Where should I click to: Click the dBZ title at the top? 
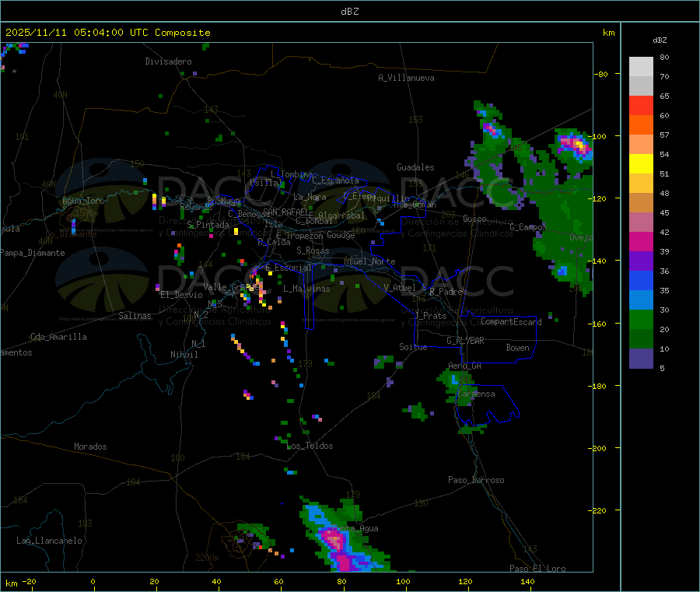point(349,12)
